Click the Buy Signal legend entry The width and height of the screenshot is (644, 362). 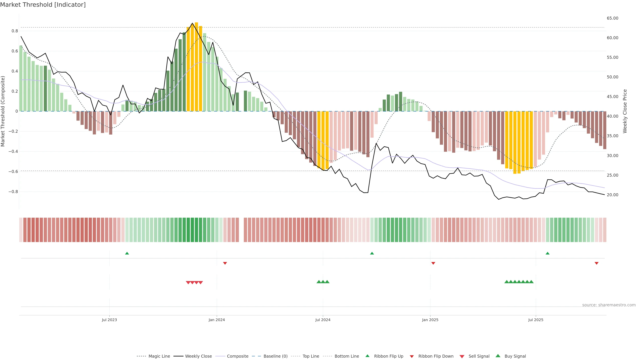coord(515,356)
